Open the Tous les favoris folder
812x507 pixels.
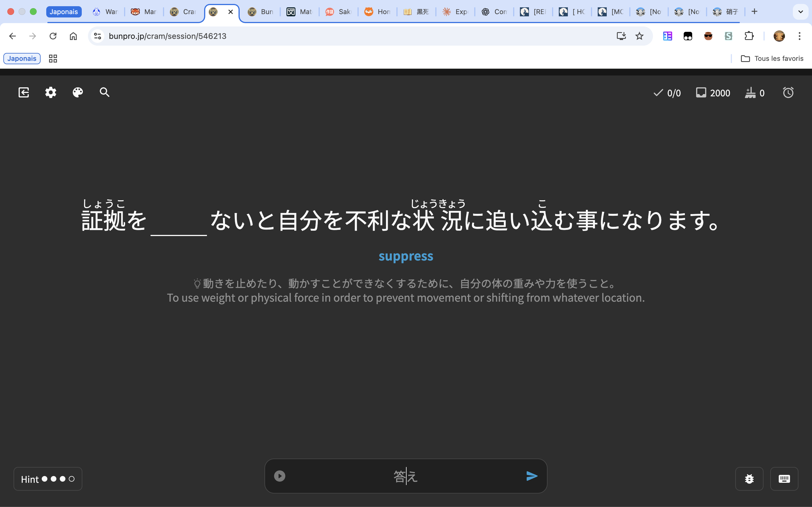click(x=772, y=59)
